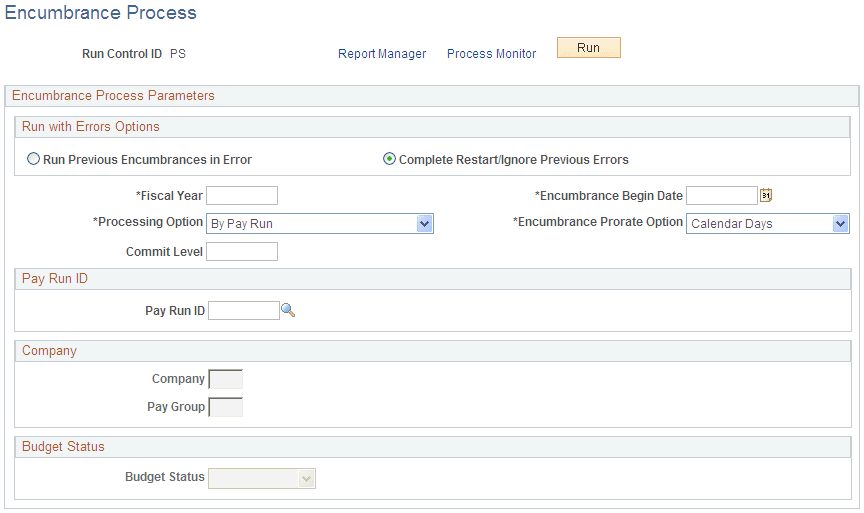Open the Encumbrance Begin Date calendar picker
This screenshot has height=513, width=864.
pos(766,195)
